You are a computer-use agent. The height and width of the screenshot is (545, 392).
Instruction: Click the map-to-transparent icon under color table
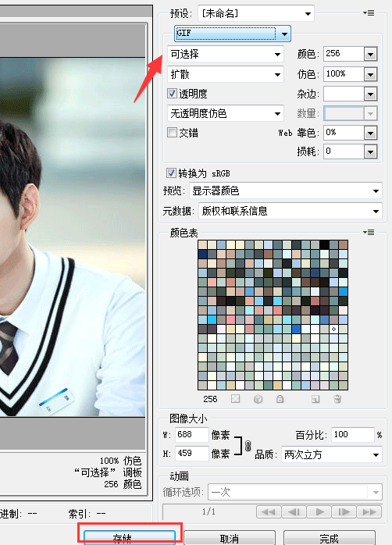236,399
